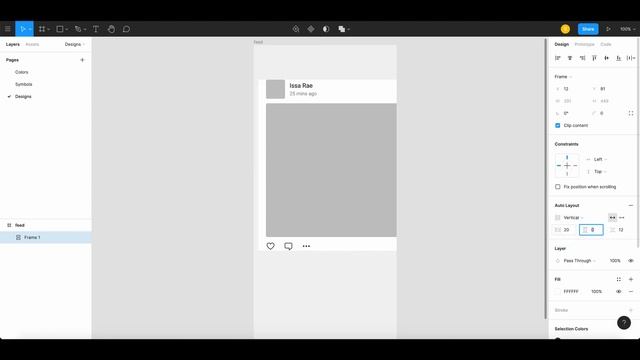Select the Move tool
Viewport: 640px width, 360px height.
click(22, 29)
